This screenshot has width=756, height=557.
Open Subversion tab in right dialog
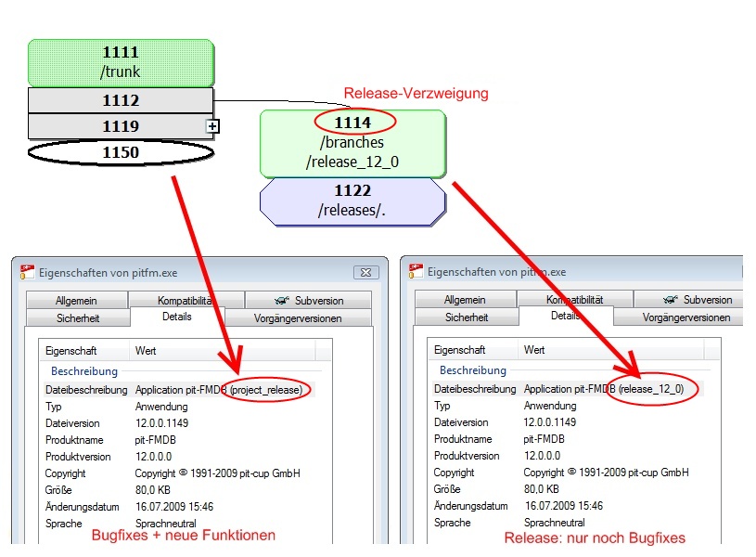688,299
